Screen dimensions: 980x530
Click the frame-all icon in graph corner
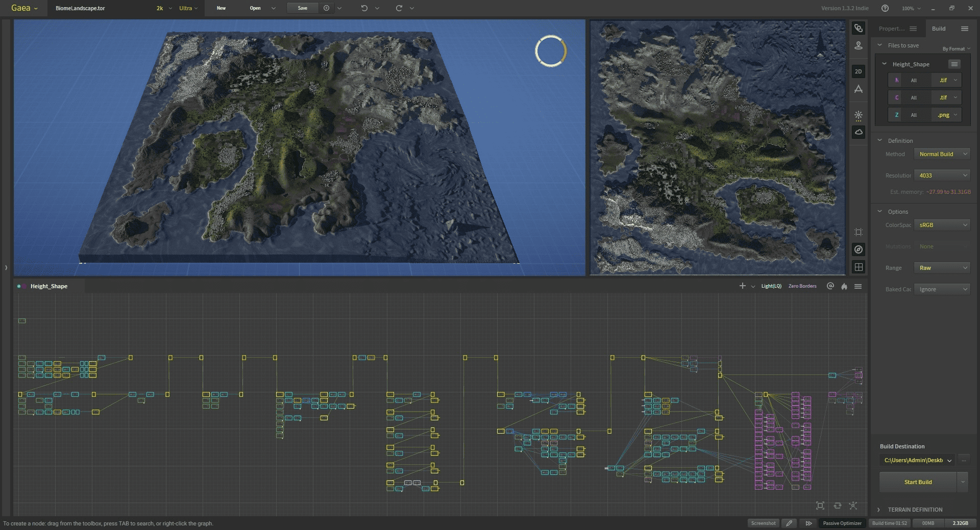tap(820, 506)
